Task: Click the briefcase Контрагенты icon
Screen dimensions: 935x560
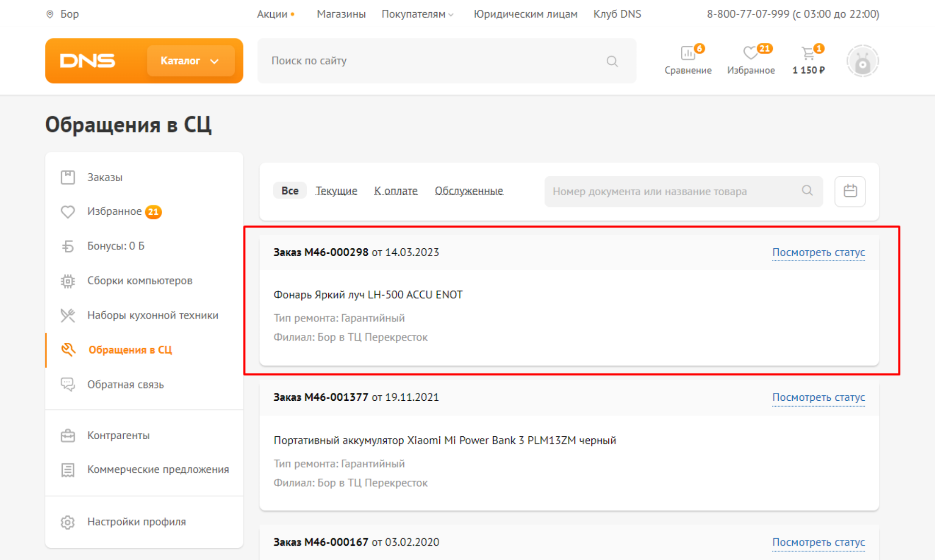Action: (x=68, y=435)
